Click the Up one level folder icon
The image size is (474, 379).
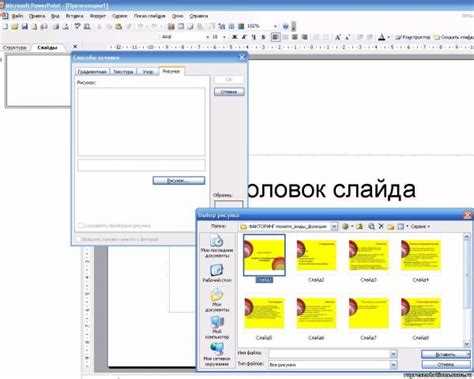(x=359, y=227)
